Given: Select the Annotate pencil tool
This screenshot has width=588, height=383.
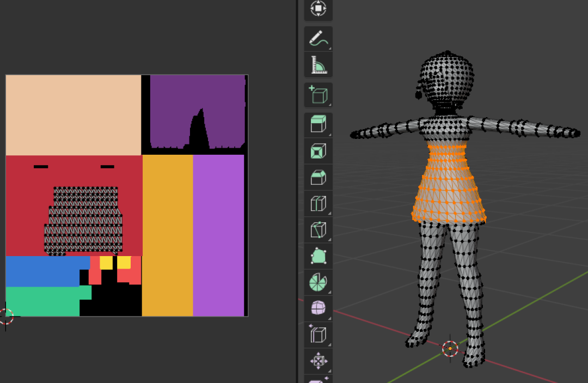Looking at the screenshot, I should [318, 39].
